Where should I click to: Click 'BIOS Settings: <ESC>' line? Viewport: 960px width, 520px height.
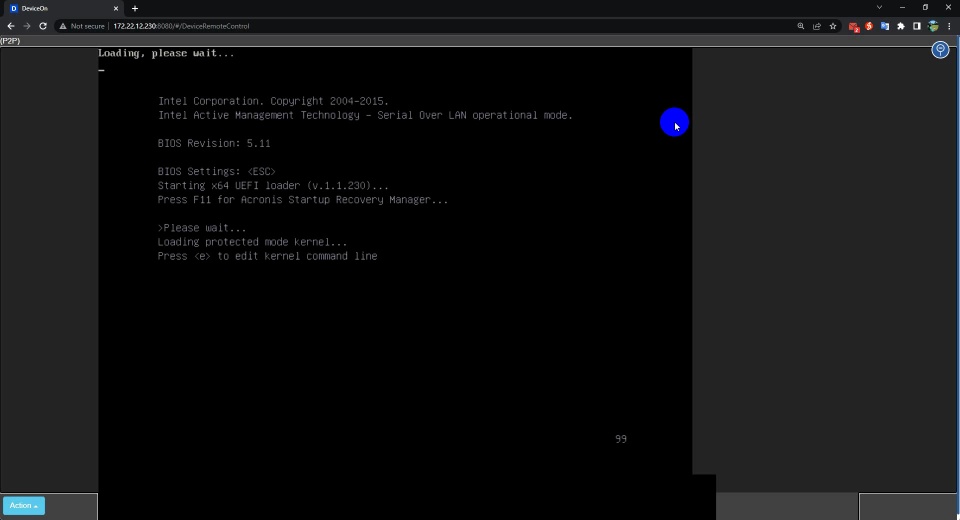pyautogui.click(x=216, y=171)
